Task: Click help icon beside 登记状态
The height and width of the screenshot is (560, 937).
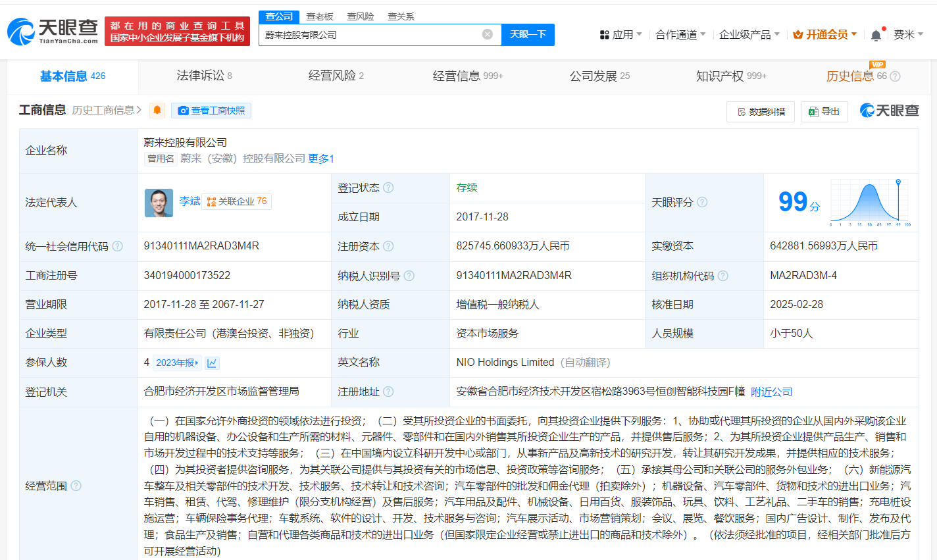Action: tap(388, 188)
